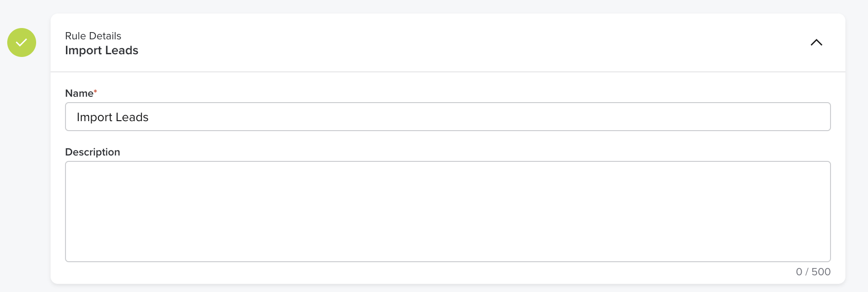The width and height of the screenshot is (868, 292).
Task: Click empty space in the card header bar
Action: click(x=452, y=42)
